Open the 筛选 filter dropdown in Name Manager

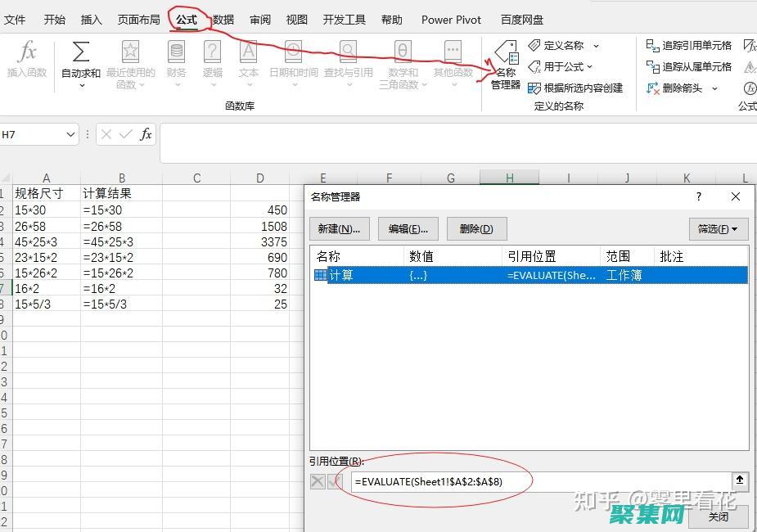point(718,228)
